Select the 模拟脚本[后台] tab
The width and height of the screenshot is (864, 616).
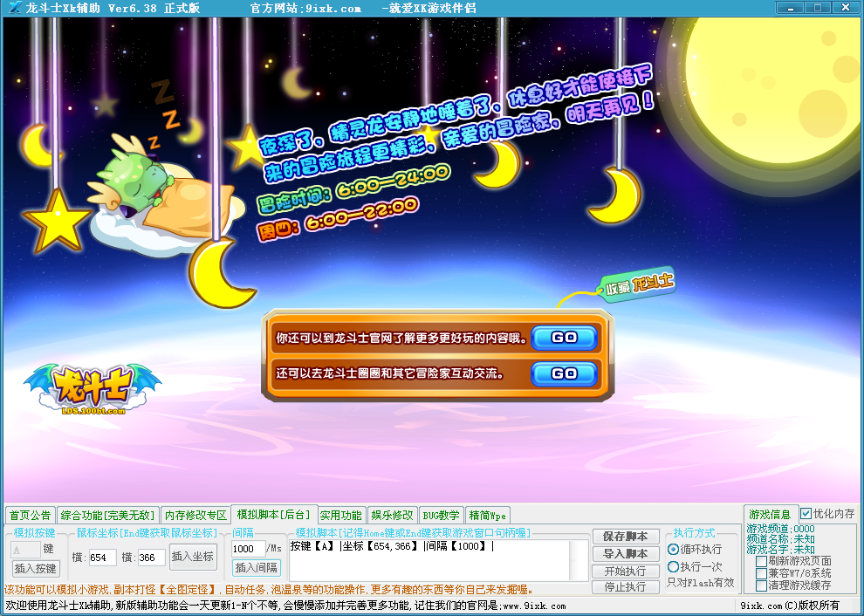[x=274, y=514]
